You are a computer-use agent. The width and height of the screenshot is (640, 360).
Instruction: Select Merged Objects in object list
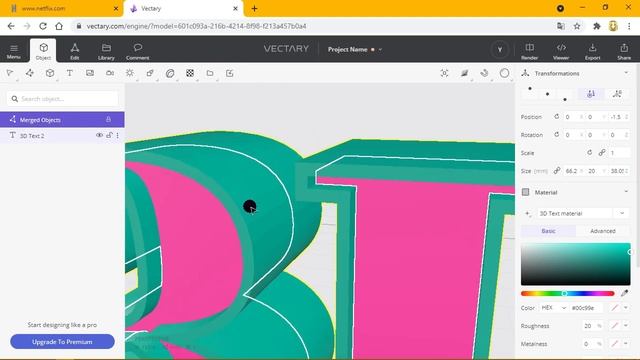(x=62, y=120)
